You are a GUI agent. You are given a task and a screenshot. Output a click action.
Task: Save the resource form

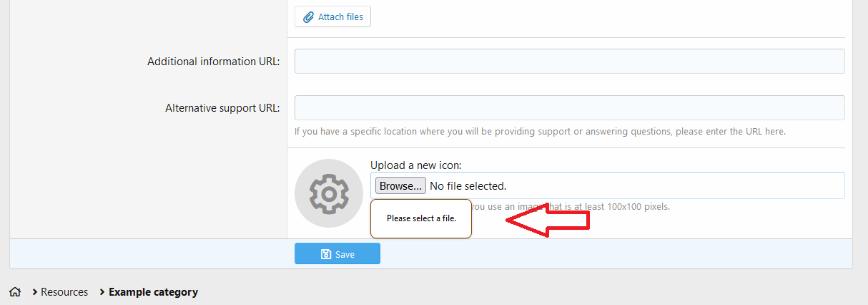pyautogui.click(x=337, y=254)
